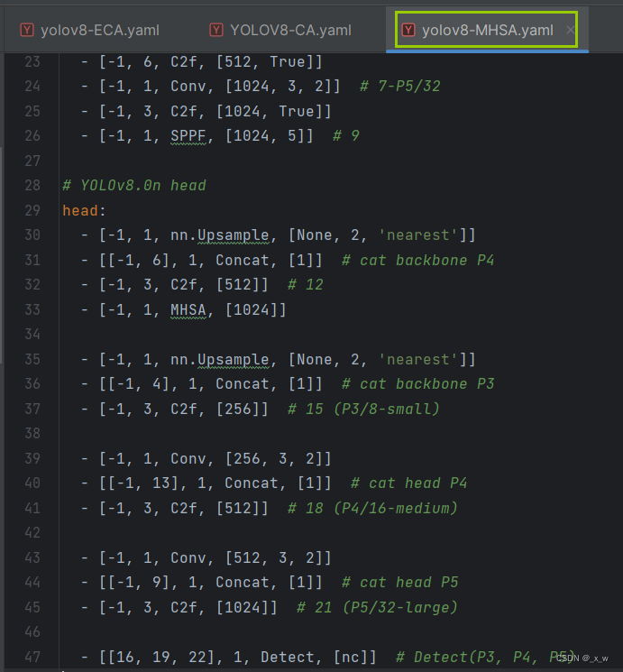Click the '# YOLOv8.0n head' comment
The image size is (623, 672).
click(x=134, y=186)
